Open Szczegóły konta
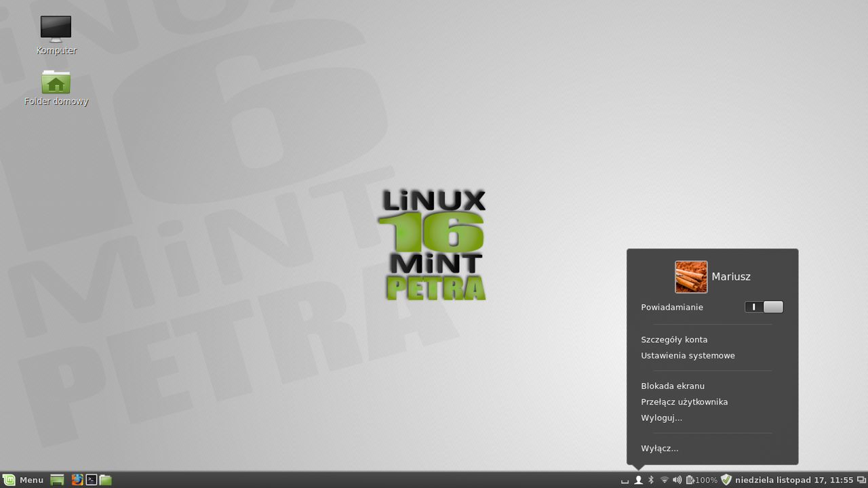868x488 pixels. click(674, 340)
